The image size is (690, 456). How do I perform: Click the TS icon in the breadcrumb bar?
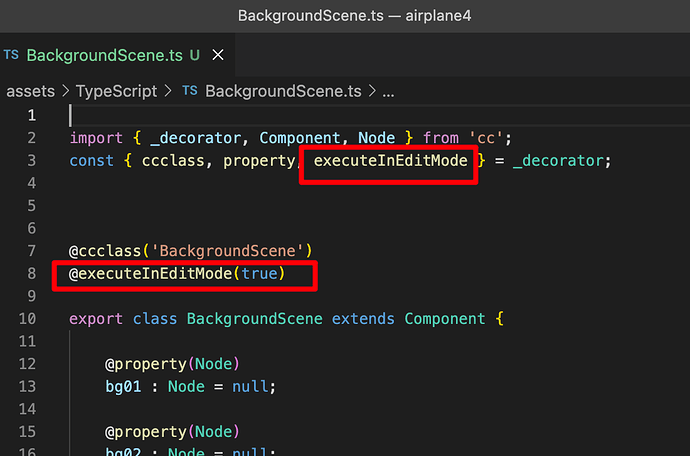coord(190,91)
